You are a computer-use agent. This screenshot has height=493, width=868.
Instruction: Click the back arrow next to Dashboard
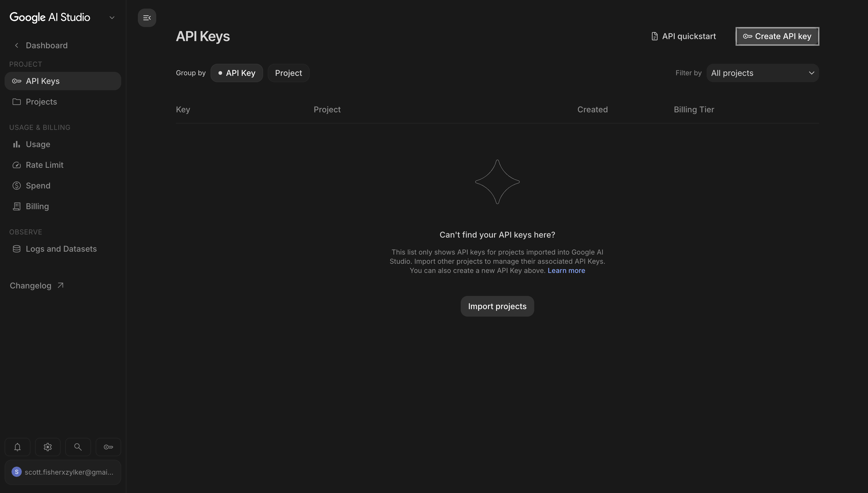pyautogui.click(x=17, y=45)
